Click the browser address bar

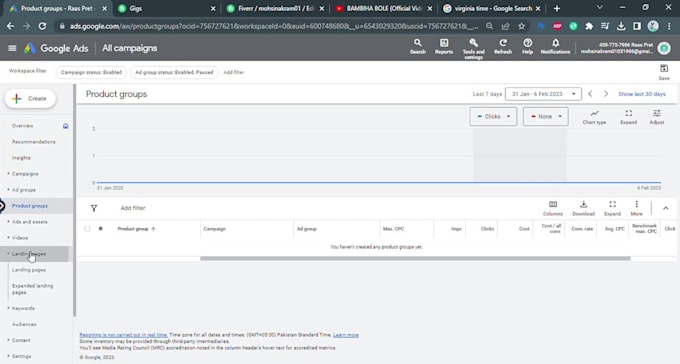point(273,26)
